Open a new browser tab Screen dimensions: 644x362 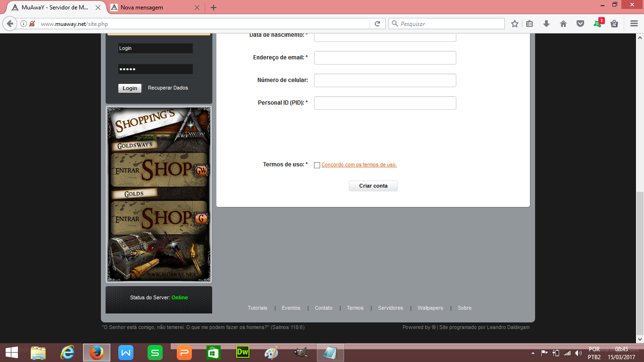click(214, 8)
